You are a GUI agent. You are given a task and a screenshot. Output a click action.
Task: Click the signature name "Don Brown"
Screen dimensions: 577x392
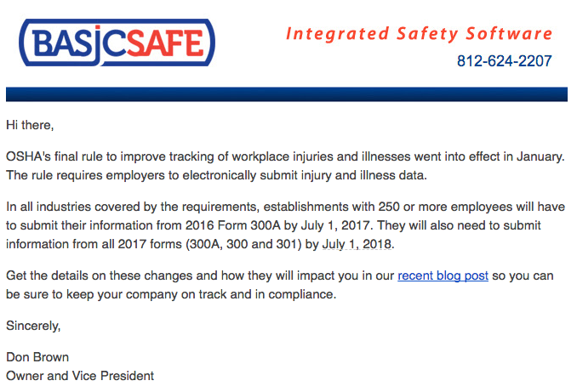click(x=37, y=357)
